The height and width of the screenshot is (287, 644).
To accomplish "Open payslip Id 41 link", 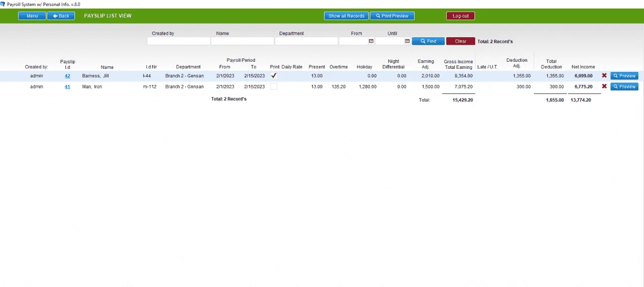I will pyautogui.click(x=67, y=86).
